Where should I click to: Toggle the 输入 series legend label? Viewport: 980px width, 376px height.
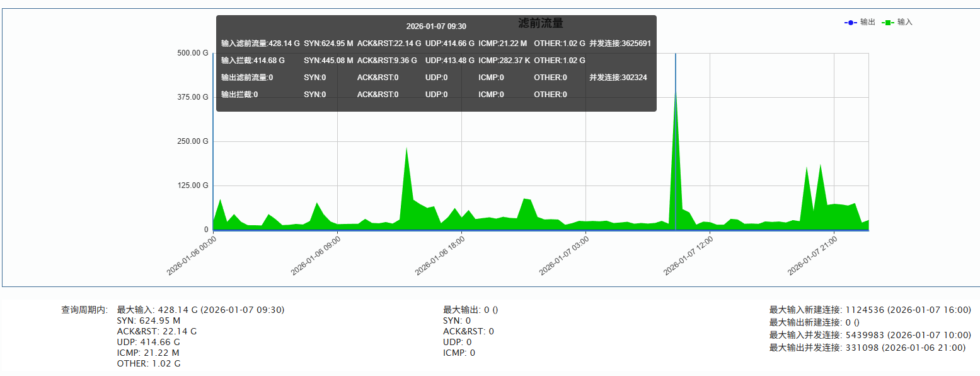(x=905, y=22)
